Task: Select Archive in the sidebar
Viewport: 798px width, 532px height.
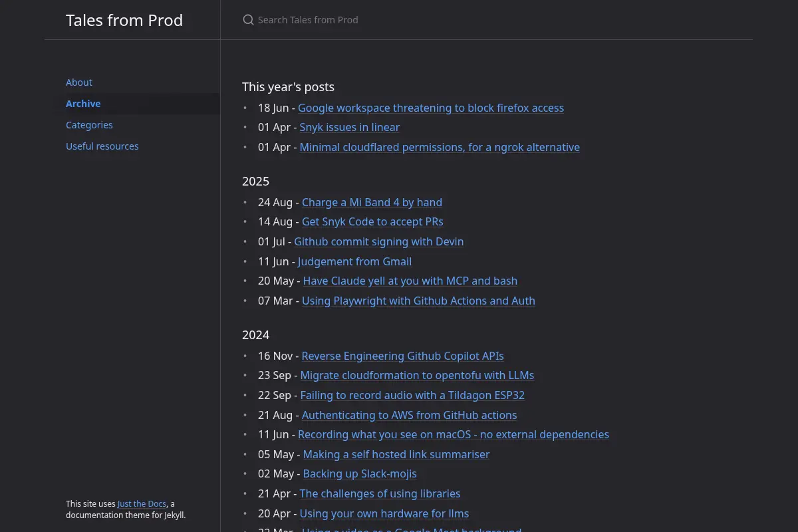Action: pyautogui.click(x=83, y=104)
